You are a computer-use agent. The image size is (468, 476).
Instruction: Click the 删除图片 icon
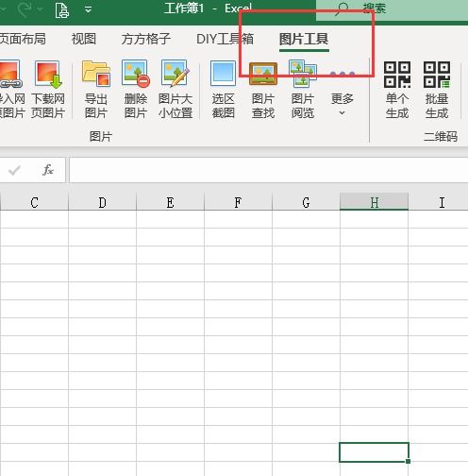[136, 74]
